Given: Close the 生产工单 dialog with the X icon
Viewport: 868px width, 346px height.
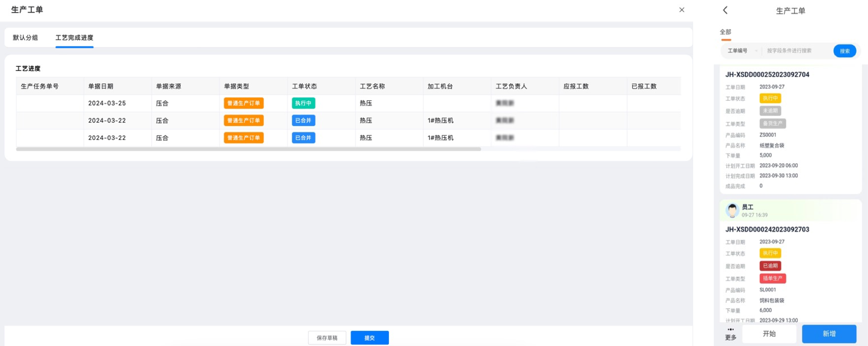Looking at the screenshot, I should tap(682, 10).
